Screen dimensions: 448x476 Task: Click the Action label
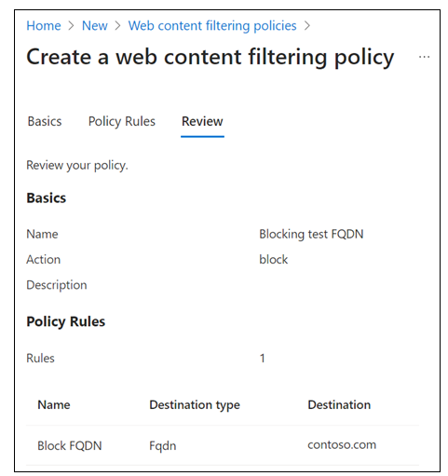click(x=44, y=260)
